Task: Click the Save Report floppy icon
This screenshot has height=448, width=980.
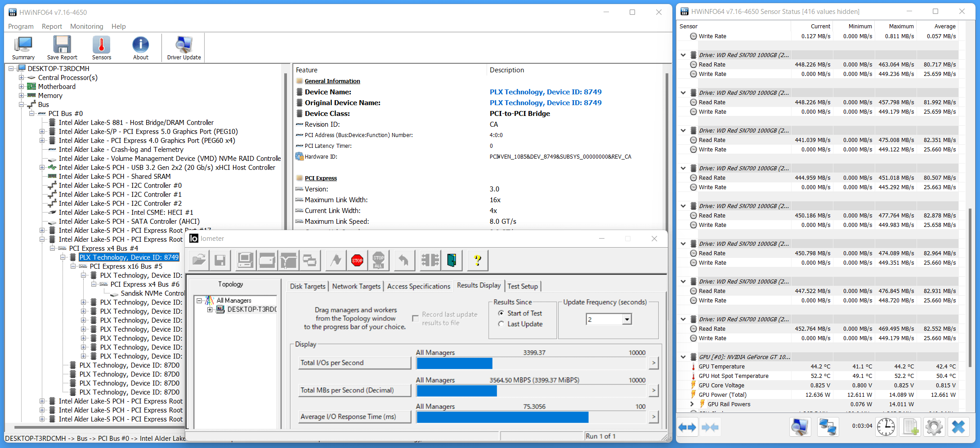Action: tap(62, 48)
